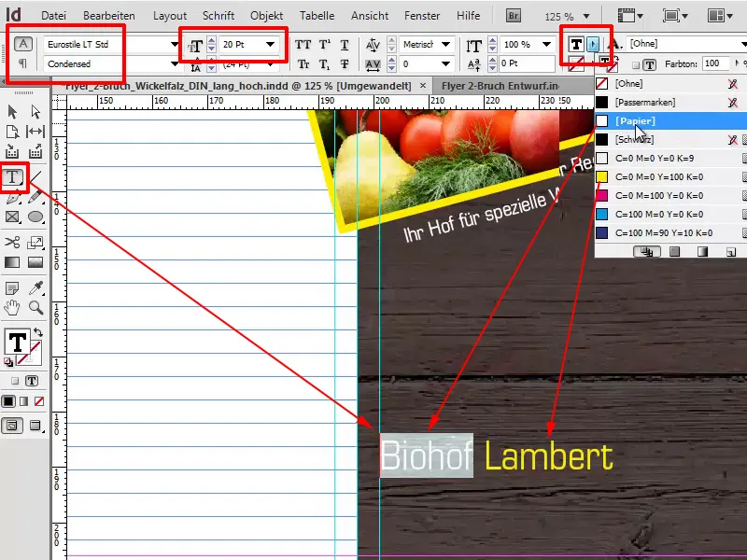Select the Selection tool (black arrow)
Viewport: 747px width, 560px height.
(x=12, y=112)
